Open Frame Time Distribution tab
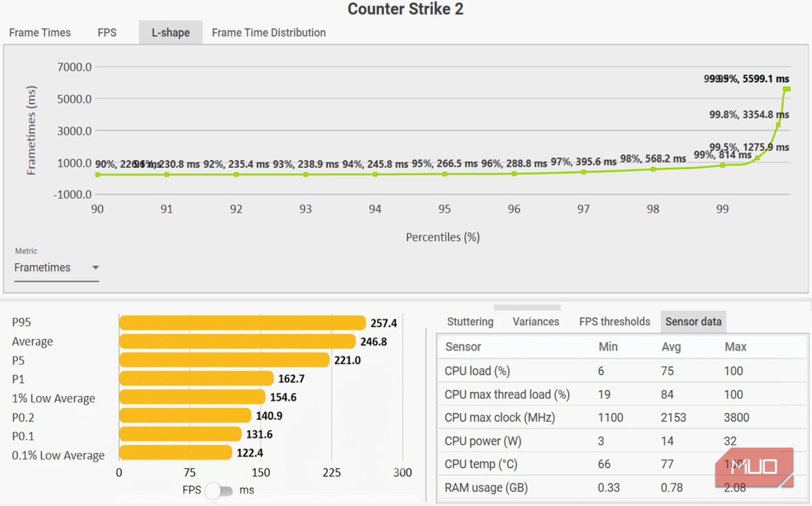 pos(269,32)
